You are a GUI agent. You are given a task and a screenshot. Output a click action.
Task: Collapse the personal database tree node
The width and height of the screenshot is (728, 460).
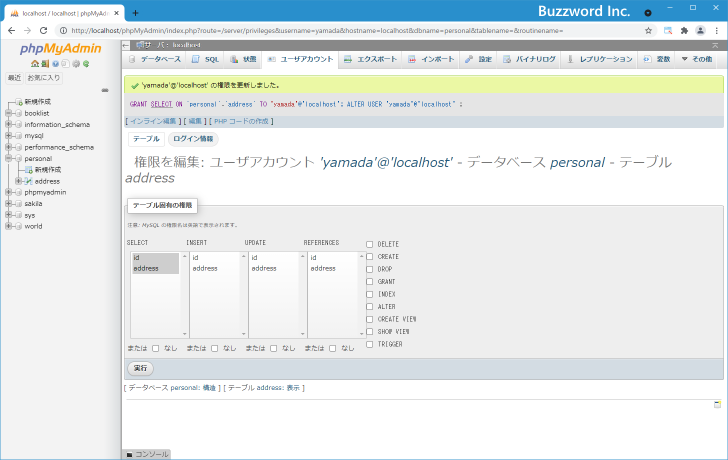click(9, 158)
